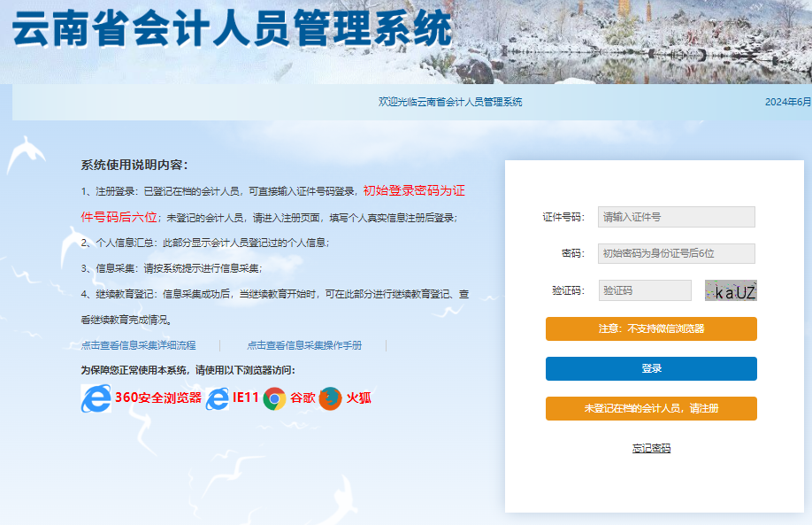The height and width of the screenshot is (525, 812).
Task: Click the 信息采集 instruction line numbered 3
Action: tap(172, 268)
